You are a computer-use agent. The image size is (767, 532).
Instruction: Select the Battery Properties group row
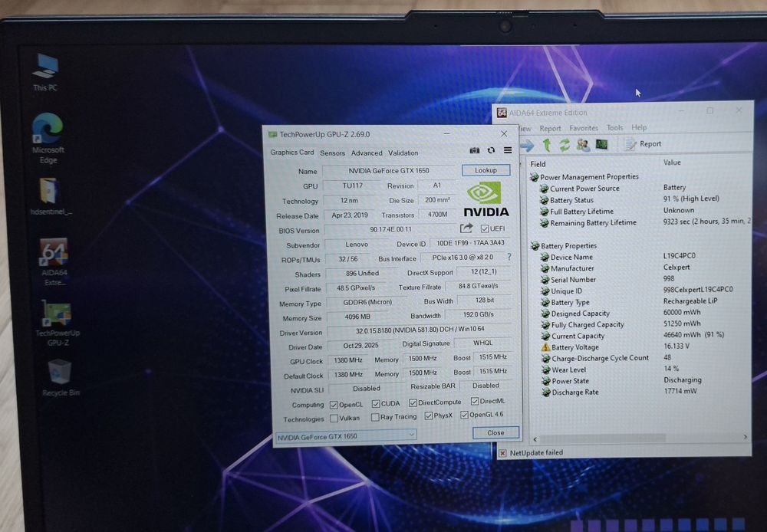click(x=564, y=245)
